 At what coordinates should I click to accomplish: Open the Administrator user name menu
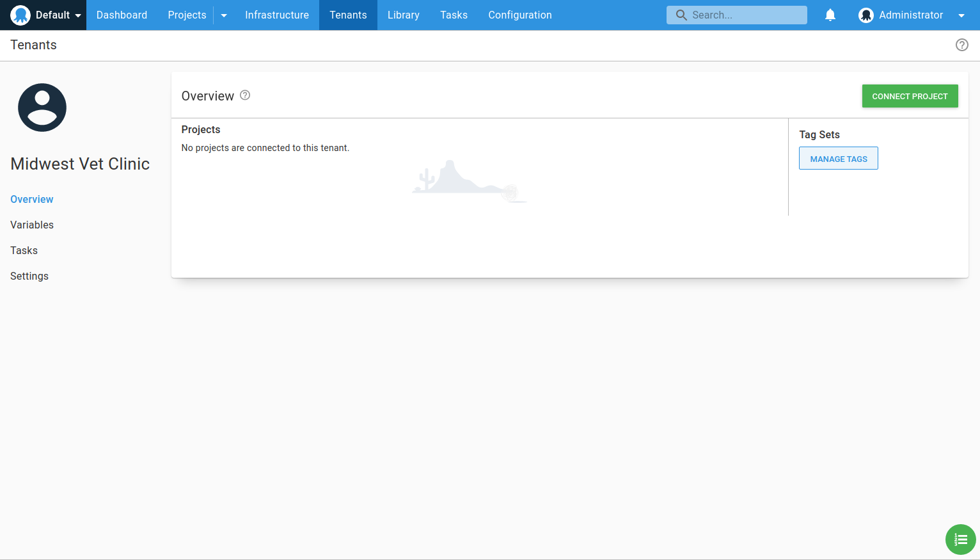coord(911,15)
